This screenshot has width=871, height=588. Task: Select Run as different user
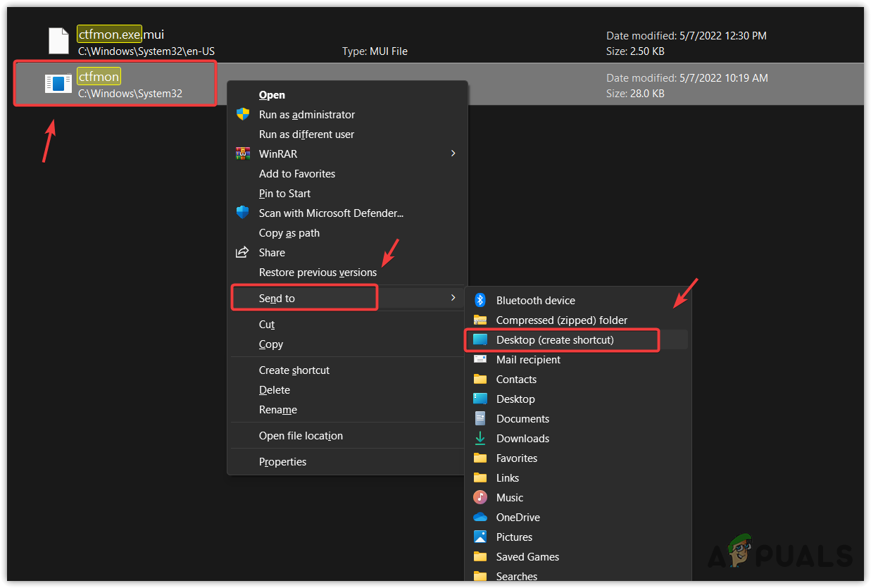(x=306, y=134)
